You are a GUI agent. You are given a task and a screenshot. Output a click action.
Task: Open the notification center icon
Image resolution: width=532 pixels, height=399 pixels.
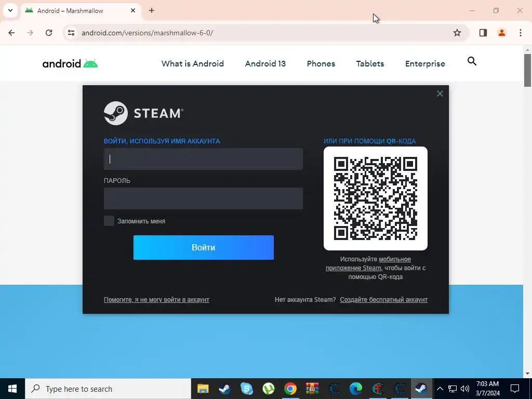click(x=515, y=389)
